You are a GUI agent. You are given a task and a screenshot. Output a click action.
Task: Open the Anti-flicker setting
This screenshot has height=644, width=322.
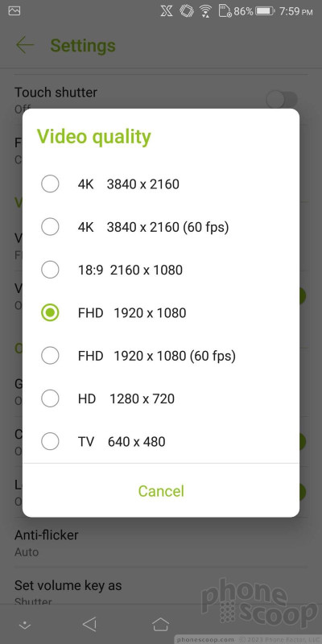161,543
